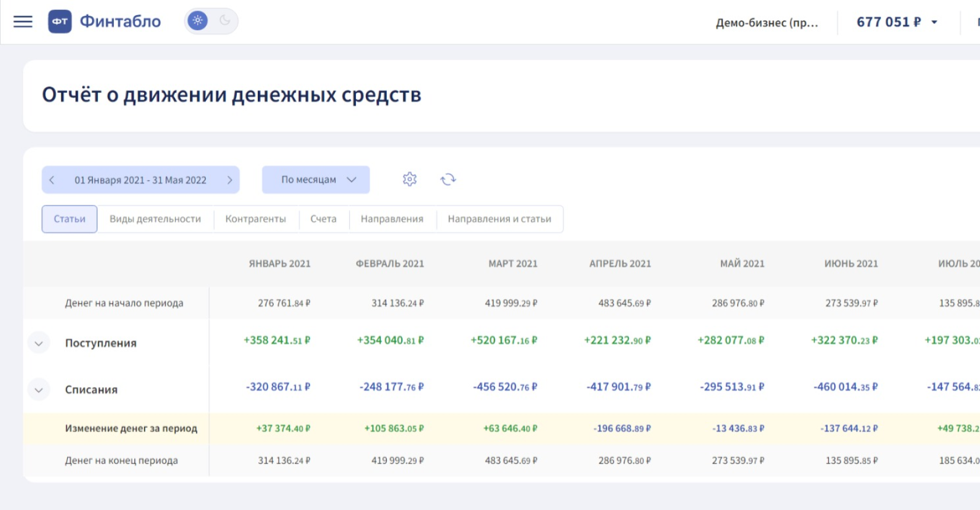Click the ИЮНЬ 2021 column header
Image resolution: width=980 pixels, height=510 pixels.
pyautogui.click(x=851, y=263)
